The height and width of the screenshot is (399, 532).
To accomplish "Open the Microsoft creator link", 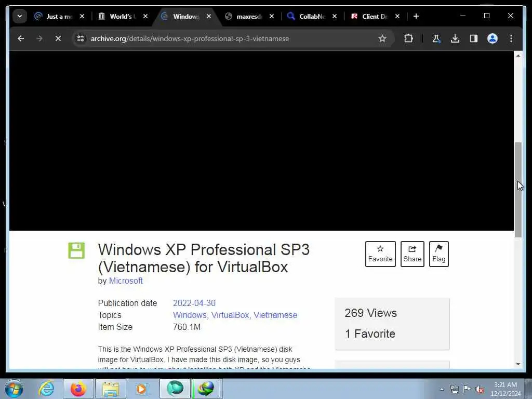I will point(126,281).
